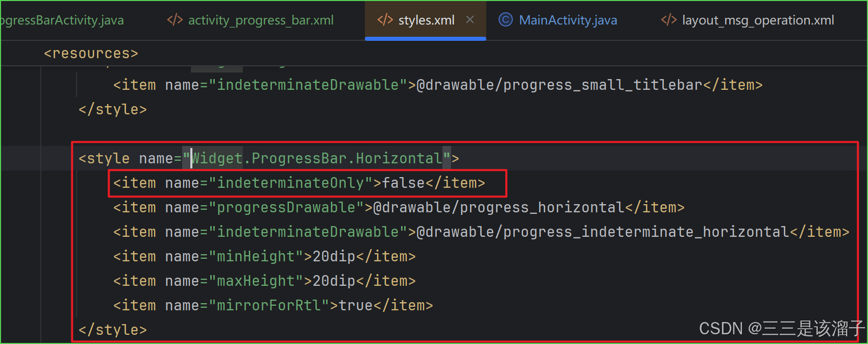
Task: Click the XML file icon on styles.xml tab
Action: click(385, 20)
